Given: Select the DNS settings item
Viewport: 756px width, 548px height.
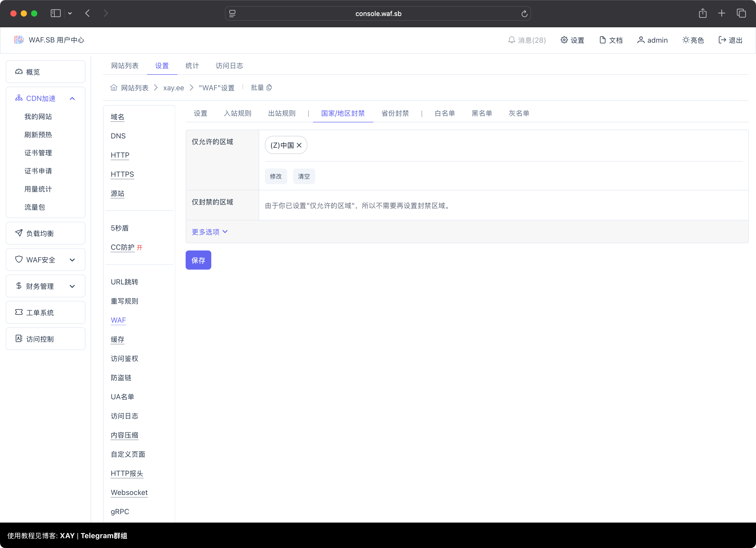Looking at the screenshot, I should click(118, 136).
